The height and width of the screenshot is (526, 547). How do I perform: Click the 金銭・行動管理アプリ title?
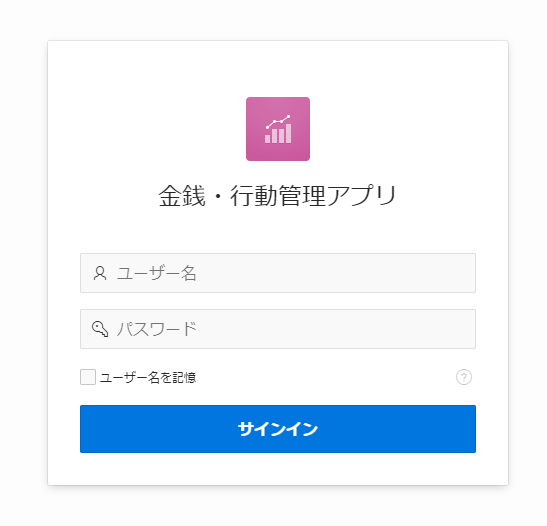[278, 196]
